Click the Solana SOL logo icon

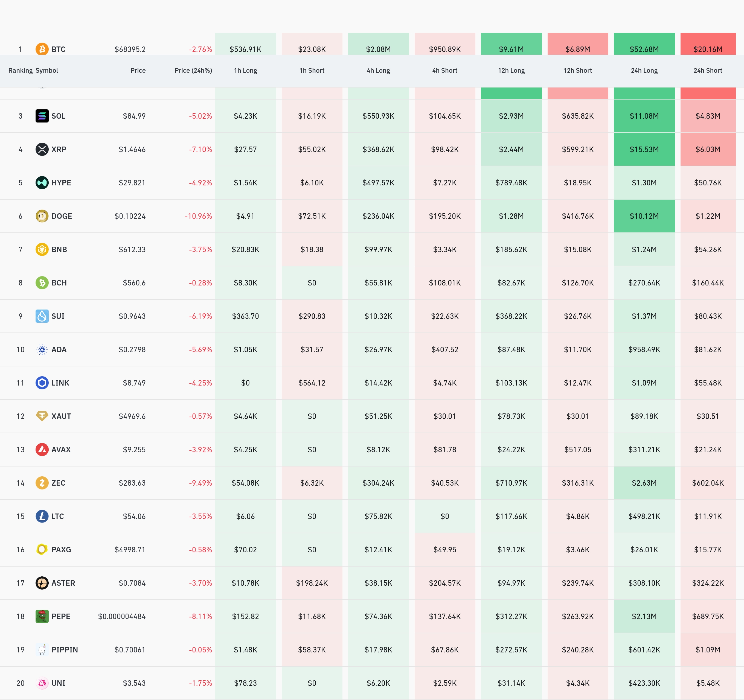pos(42,116)
